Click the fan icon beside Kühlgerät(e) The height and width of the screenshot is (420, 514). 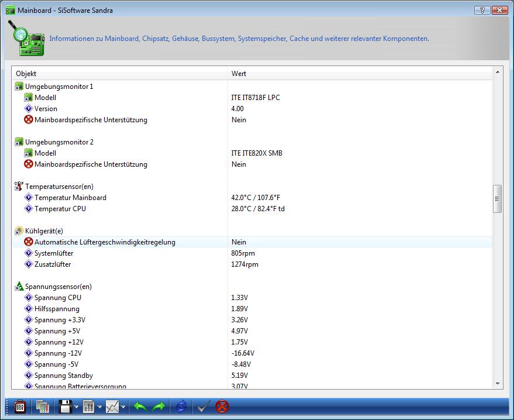point(19,231)
